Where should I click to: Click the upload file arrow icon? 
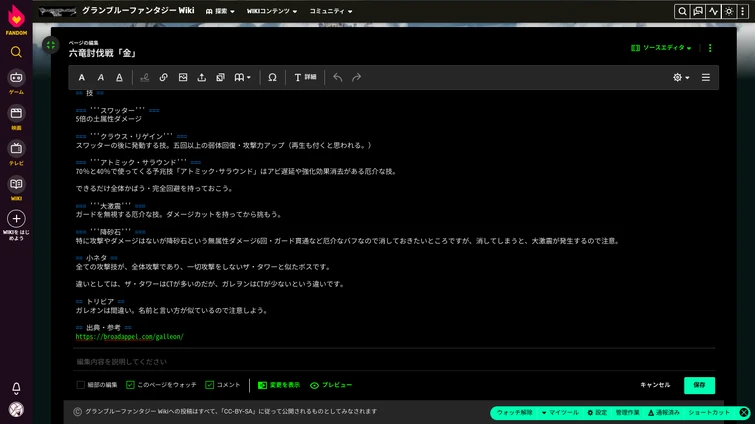202,77
